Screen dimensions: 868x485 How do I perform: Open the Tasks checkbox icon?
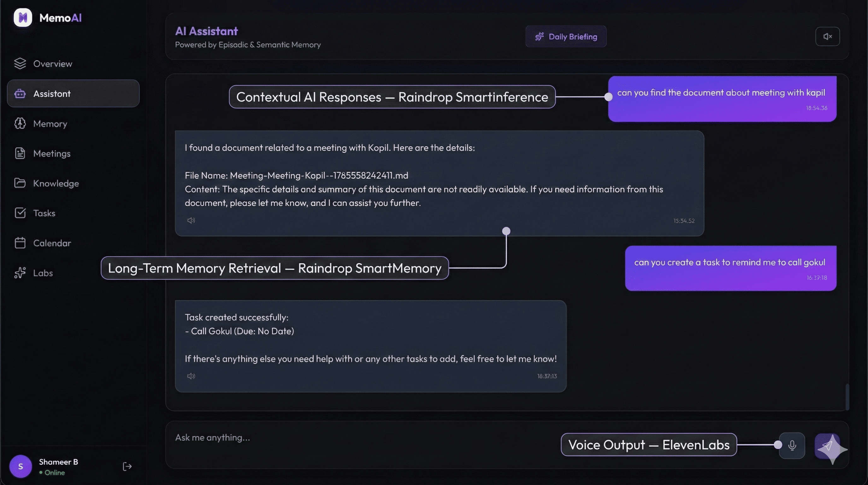coord(20,213)
